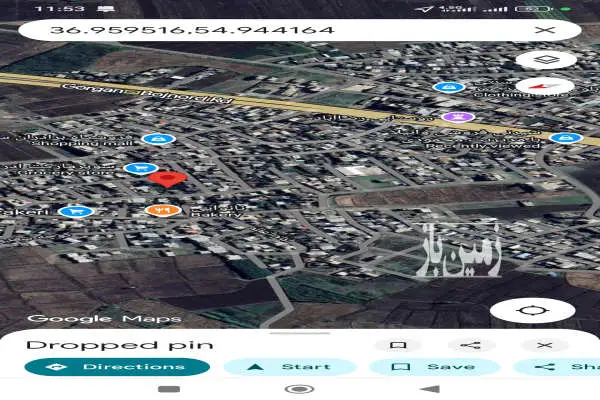Image resolution: width=600 pixels, height=400 pixels.
Task: Tap the Android home navigation button
Action: point(300,389)
